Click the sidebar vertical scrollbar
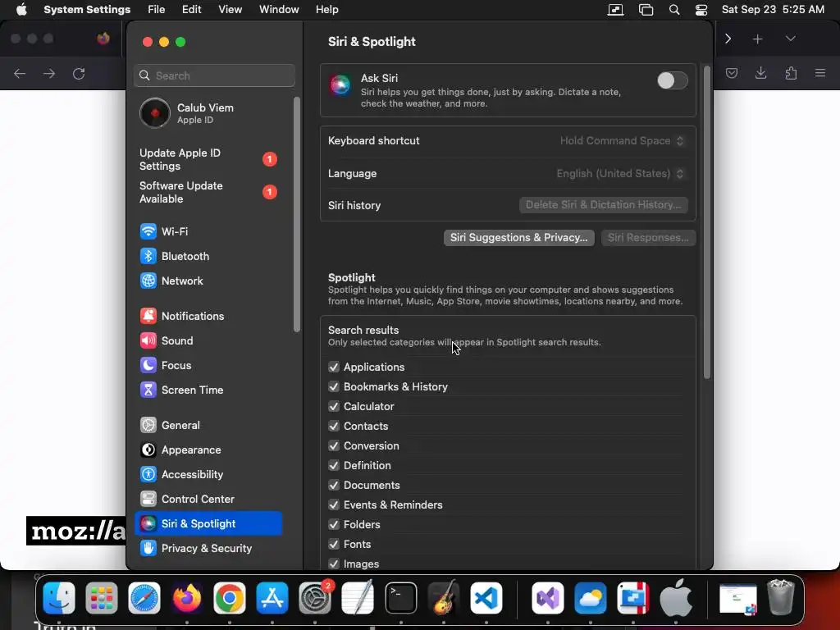The height and width of the screenshot is (630, 840). point(297,214)
